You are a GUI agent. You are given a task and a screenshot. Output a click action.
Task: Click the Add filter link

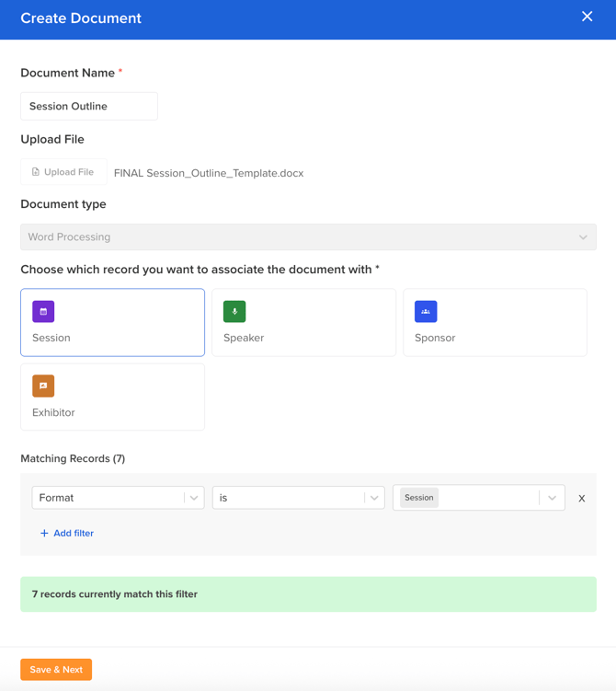pyautogui.click(x=74, y=534)
